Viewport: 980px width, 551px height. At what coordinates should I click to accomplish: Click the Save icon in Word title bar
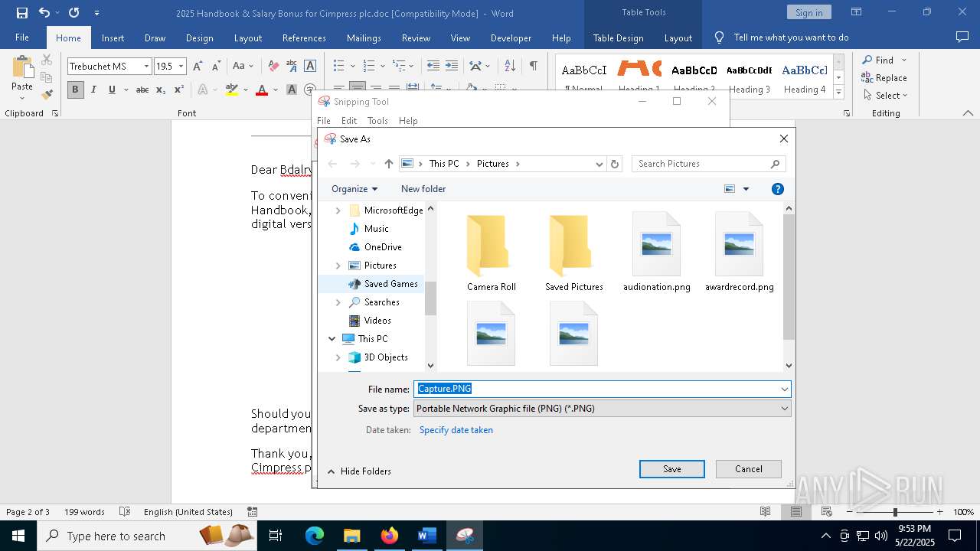pyautogui.click(x=21, y=13)
